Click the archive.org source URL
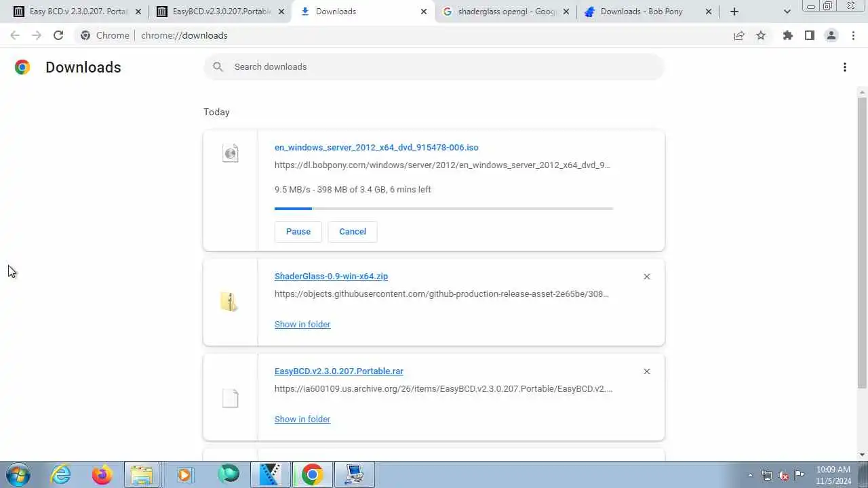The height and width of the screenshot is (488, 868). 443,389
